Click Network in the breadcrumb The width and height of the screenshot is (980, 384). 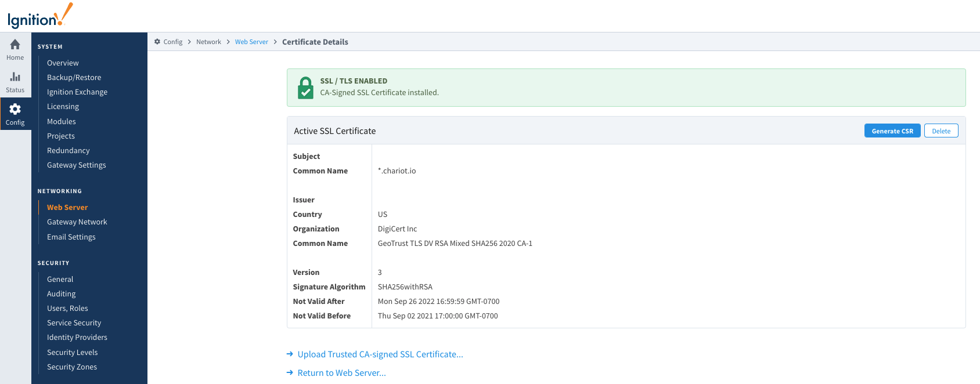[208, 42]
